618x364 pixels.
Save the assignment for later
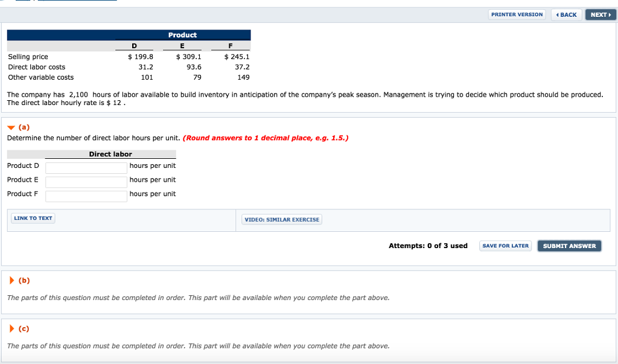[505, 246]
